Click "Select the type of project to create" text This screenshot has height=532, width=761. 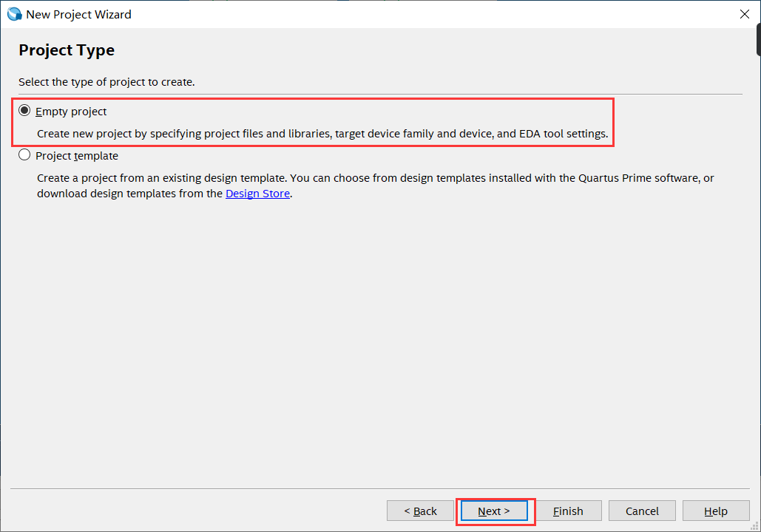pos(106,81)
